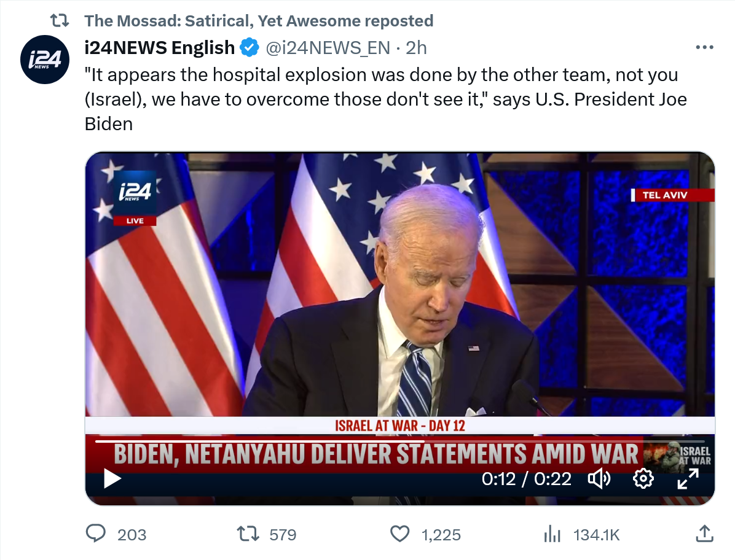Screen dimensions: 735x560
Task: Click the 2h timestamp of the post
Action: click(416, 47)
